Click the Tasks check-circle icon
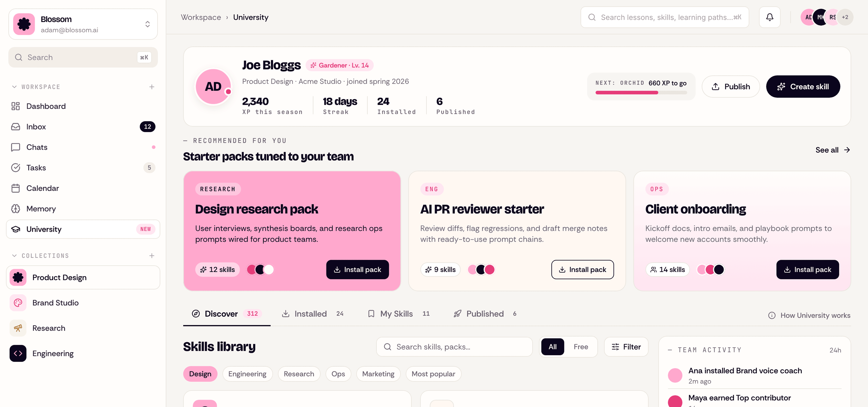This screenshot has width=868, height=407. pyautogui.click(x=15, y=168)
